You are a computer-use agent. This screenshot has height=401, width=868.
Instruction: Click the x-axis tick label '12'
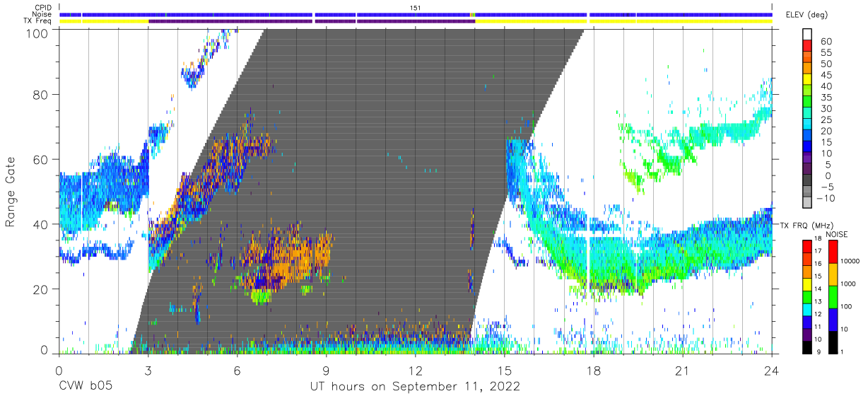coord(415,370)
